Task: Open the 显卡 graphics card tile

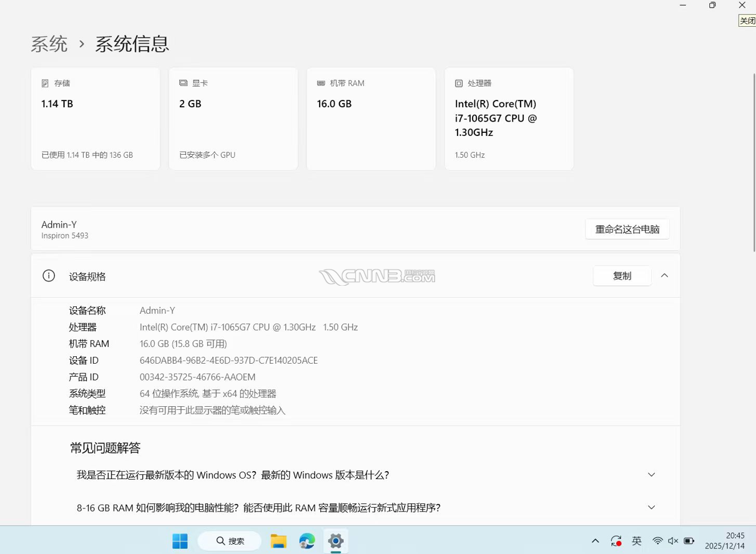Action: click(x=233, y=119)
